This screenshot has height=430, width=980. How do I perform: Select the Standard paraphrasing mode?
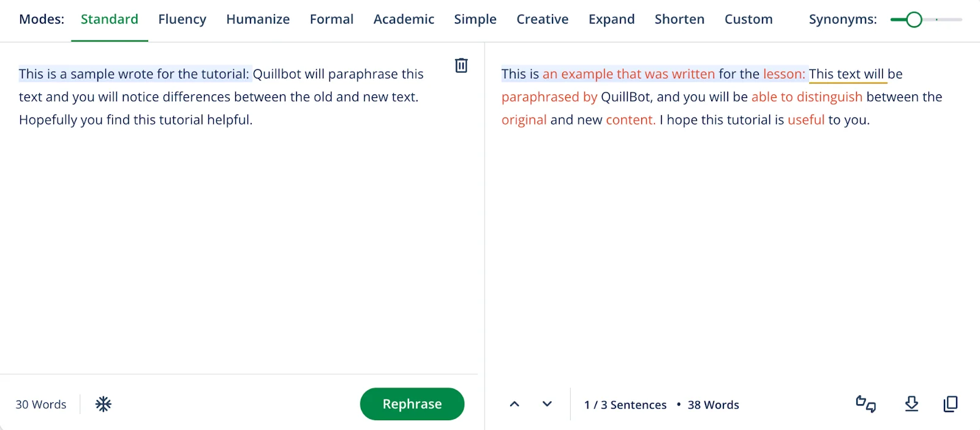(x=109, y=19)
